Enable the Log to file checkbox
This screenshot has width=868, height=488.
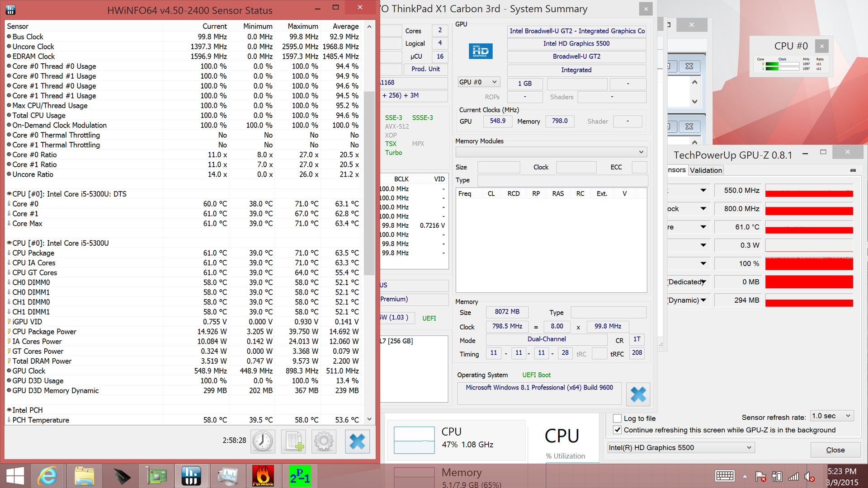tap(617, 418)
